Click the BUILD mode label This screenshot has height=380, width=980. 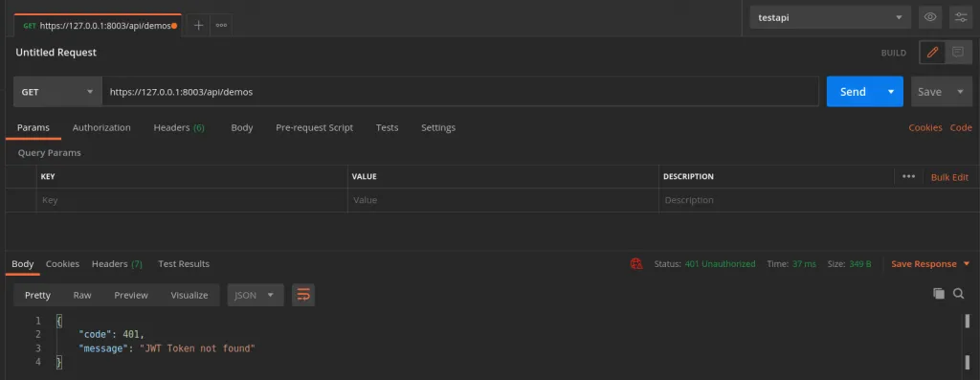pyautogui.click(x=894, y=53)
